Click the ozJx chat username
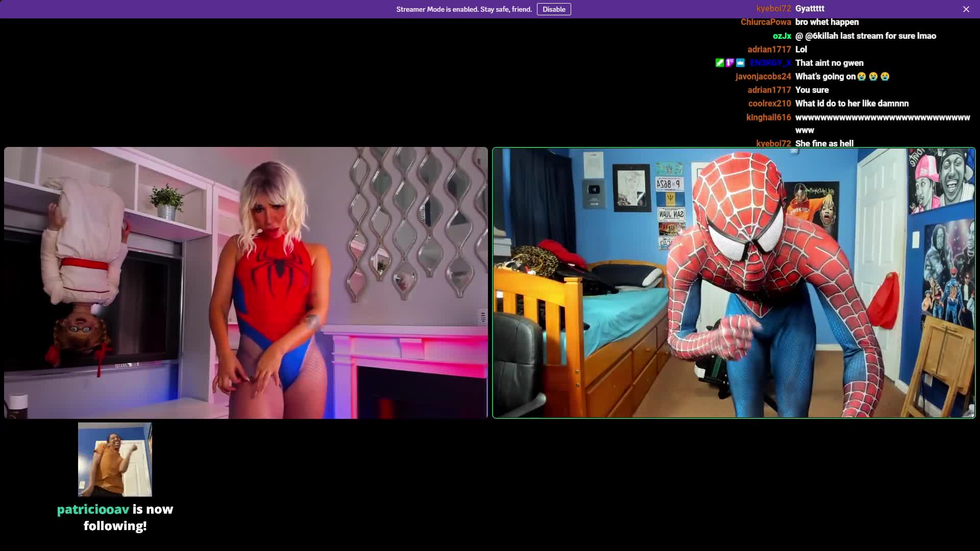This screenshot has height=551, width=980. pos(782,36)
